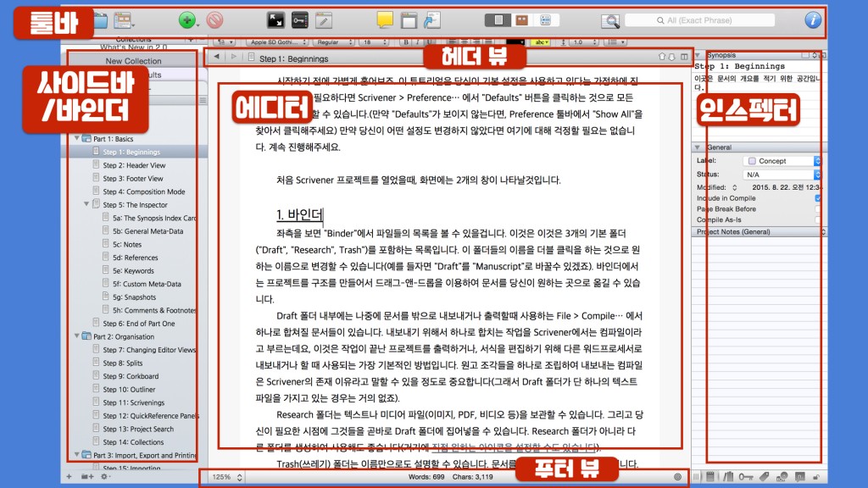Check the Compile As-Is checkbox
The width and height of the screenshot is (868, 488).
pyautogui.click(x=820, y=219)
